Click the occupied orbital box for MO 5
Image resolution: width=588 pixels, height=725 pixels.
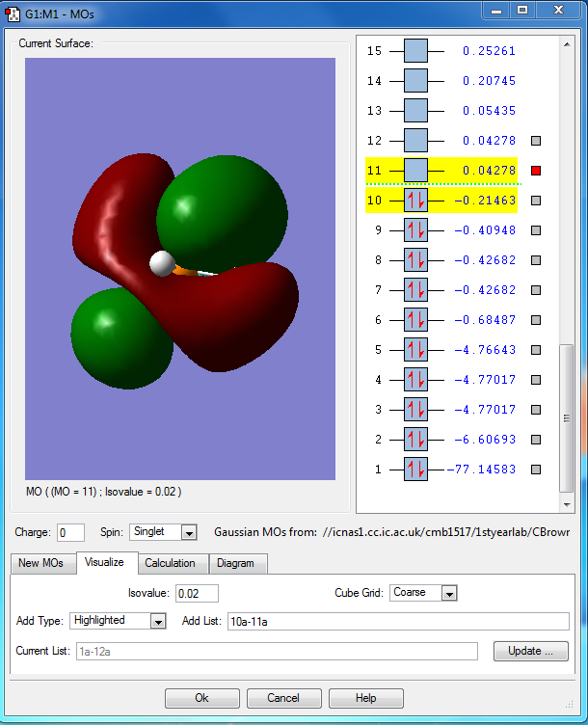pos(415,350)
